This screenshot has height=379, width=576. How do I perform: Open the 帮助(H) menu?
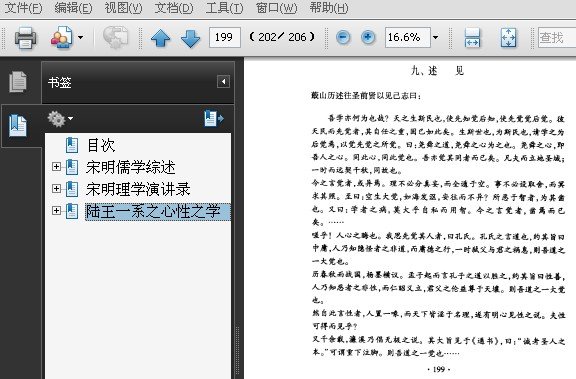[329, 8]
